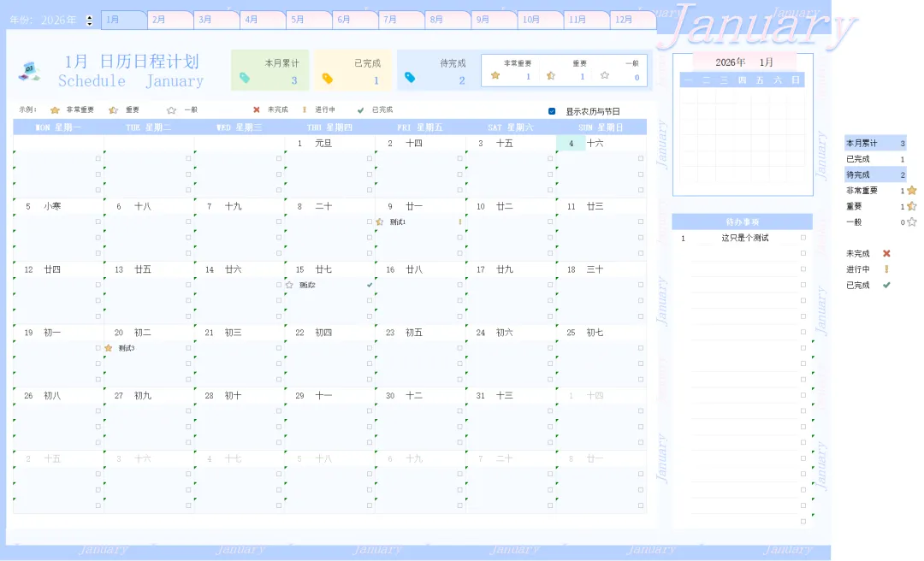Click the star in right panel 非常重要 row
924x561 pixels.
coord(912,191)
